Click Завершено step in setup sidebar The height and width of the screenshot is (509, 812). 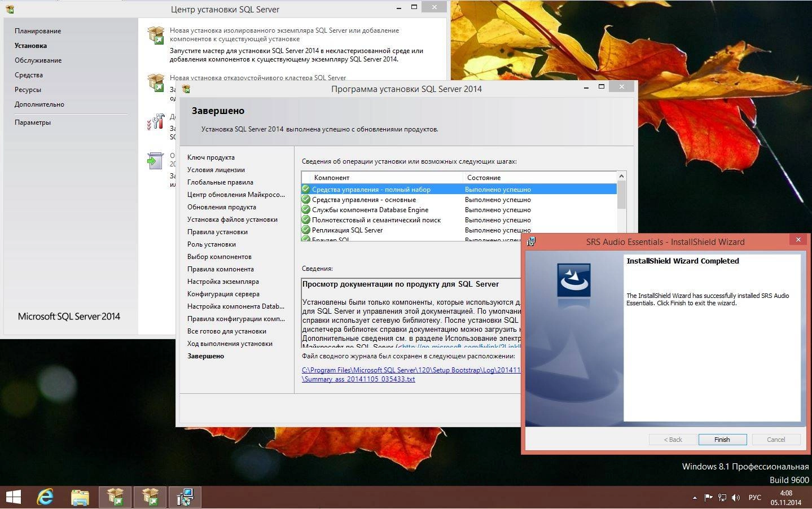(205, 356)
